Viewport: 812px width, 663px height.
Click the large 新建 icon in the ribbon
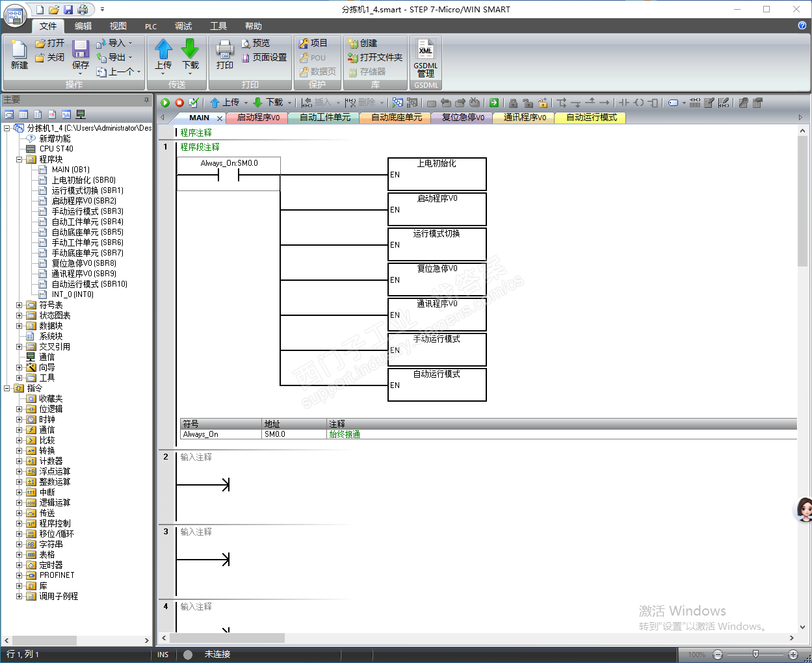click(19, 49)
